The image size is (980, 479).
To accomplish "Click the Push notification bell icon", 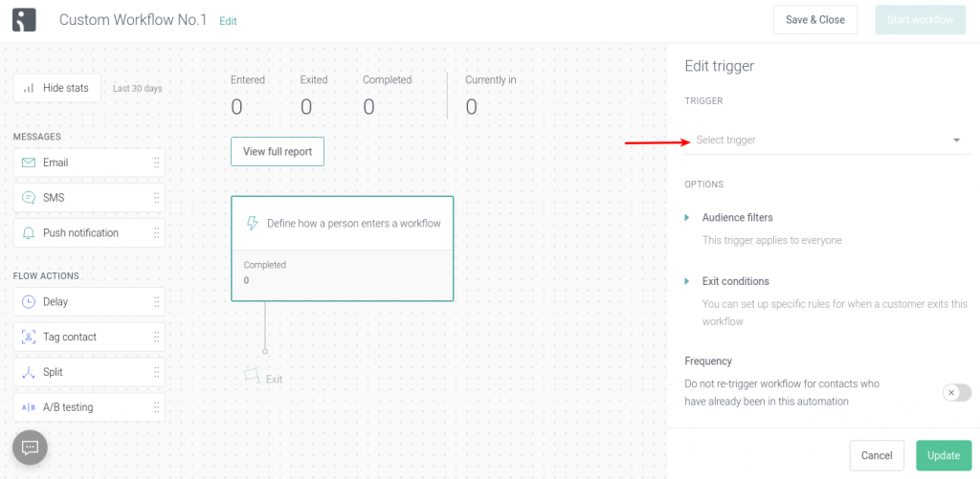I will coord(29,233).
